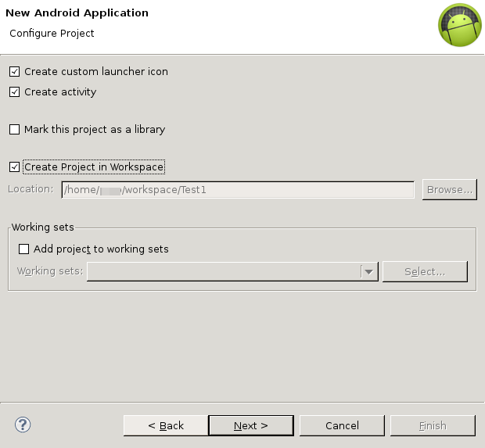
Task: Click the help question mark icon
Action: pyautogui.click(x=23, y=425)
